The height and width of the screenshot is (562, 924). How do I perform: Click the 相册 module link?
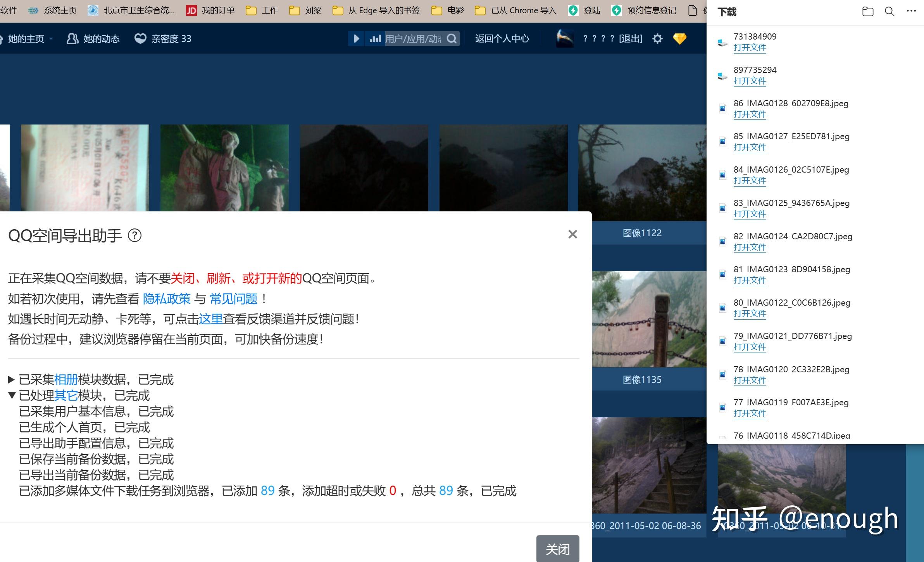coord(66,379)
